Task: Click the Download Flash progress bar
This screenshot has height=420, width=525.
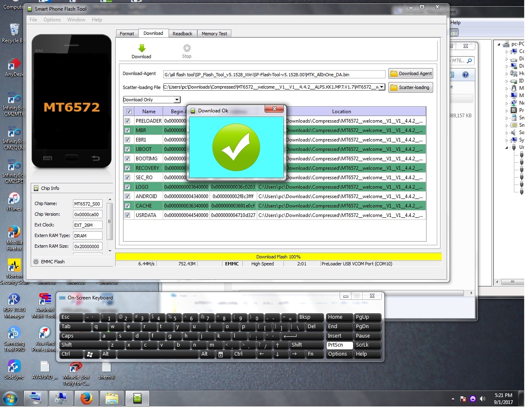Action: [x=278, y=257]
